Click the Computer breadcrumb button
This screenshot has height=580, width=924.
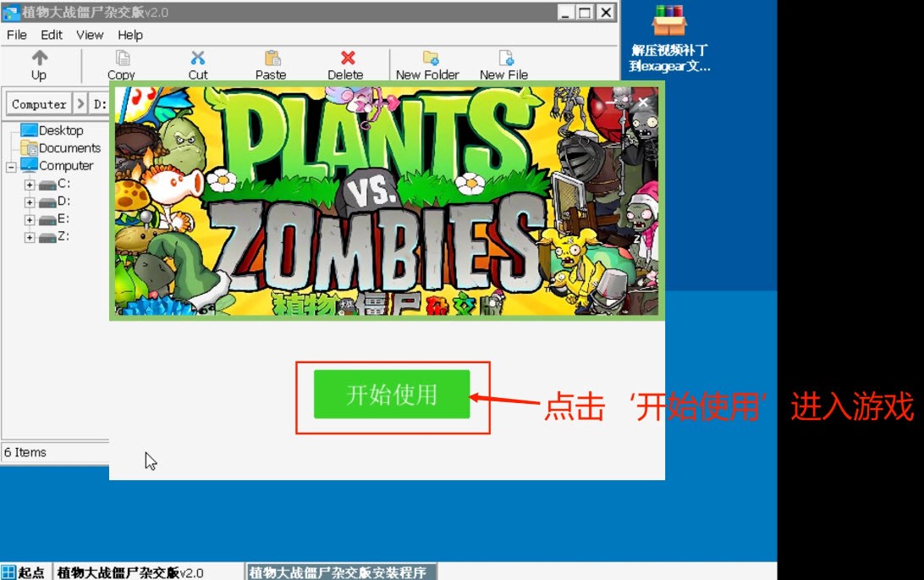(x=39, y=104)
